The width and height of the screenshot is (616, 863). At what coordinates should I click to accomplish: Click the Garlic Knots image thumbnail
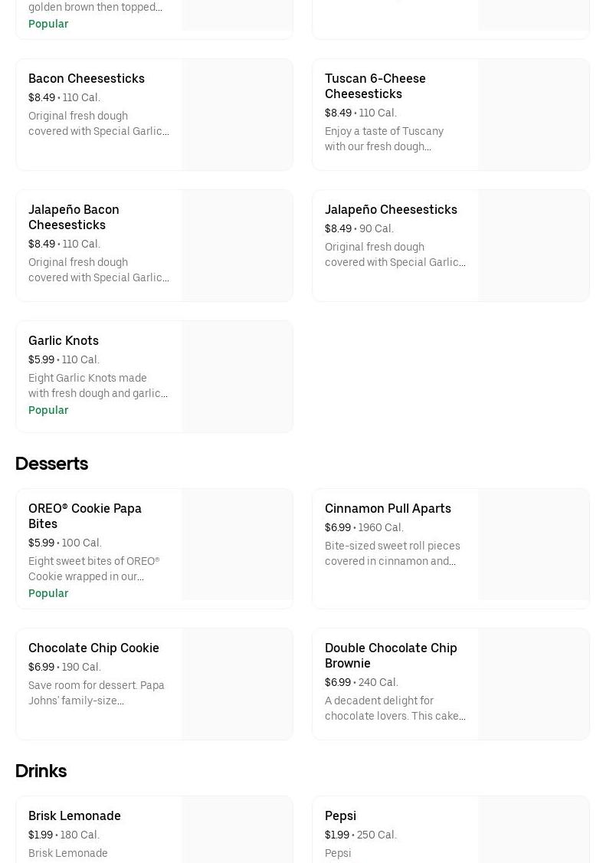pos(238,377)
